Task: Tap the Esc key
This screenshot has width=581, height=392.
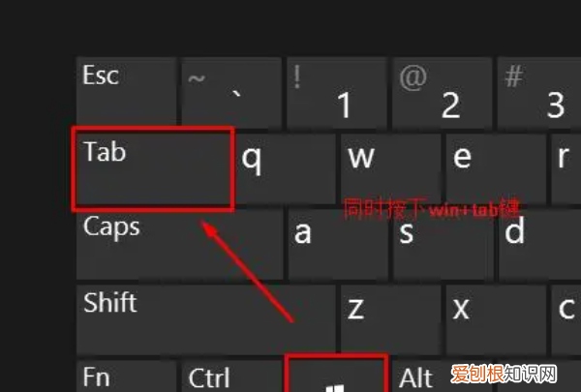Action: [126, 91]
